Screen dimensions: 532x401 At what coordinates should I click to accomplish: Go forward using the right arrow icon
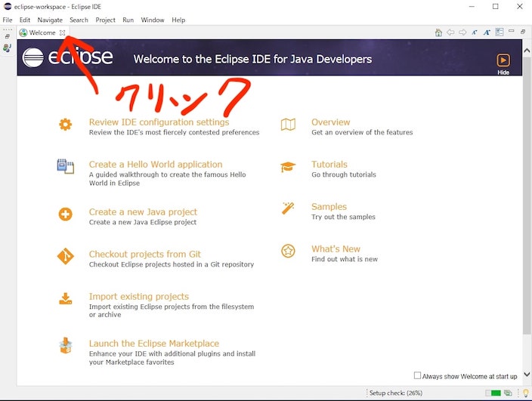coord(462,32)
